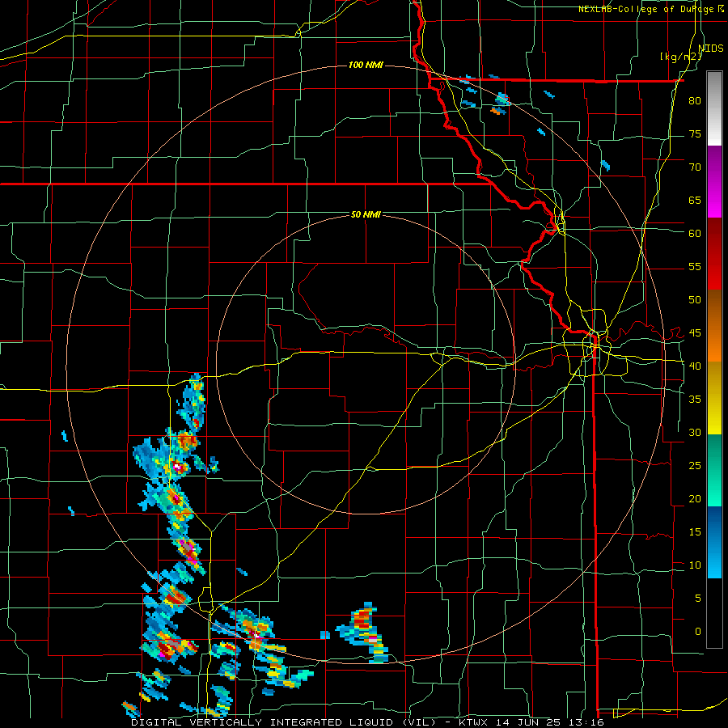Viewport: 728px width, 728px height.
Task: Select the 0 value on the color scale
Action: pos(698,632)
